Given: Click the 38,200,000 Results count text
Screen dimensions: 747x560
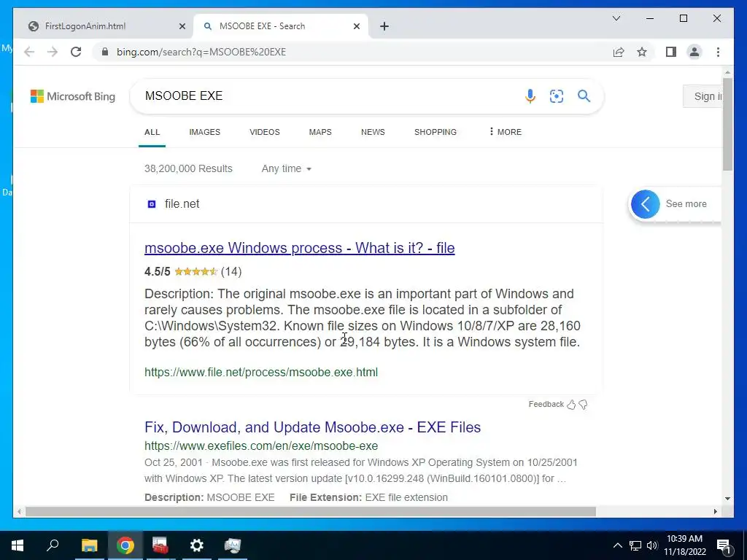Looking at the screenshot, I should [x=188, y=168].
